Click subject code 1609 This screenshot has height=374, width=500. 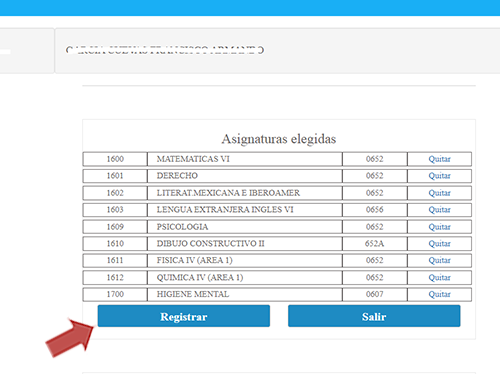click(x=115, y=227)
